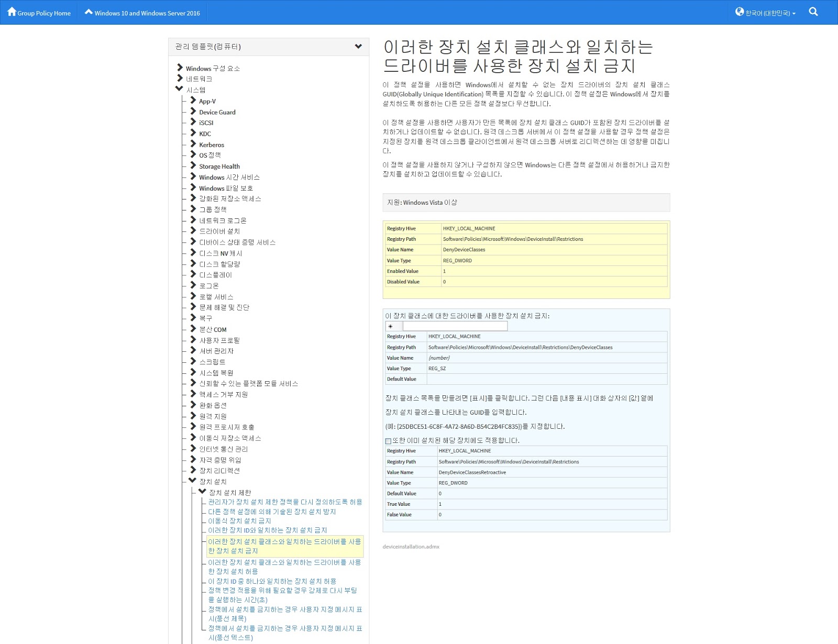838x644 pixels.
Task: Select Windows 파일 보호 tree item
Action: [x=226, y=188]
